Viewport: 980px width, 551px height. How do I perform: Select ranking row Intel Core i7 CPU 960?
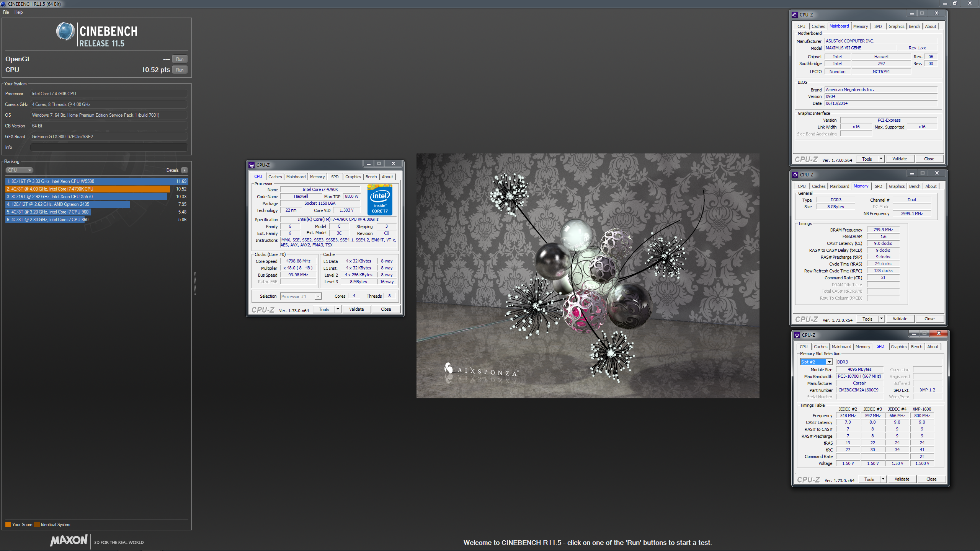coord(96,212)
